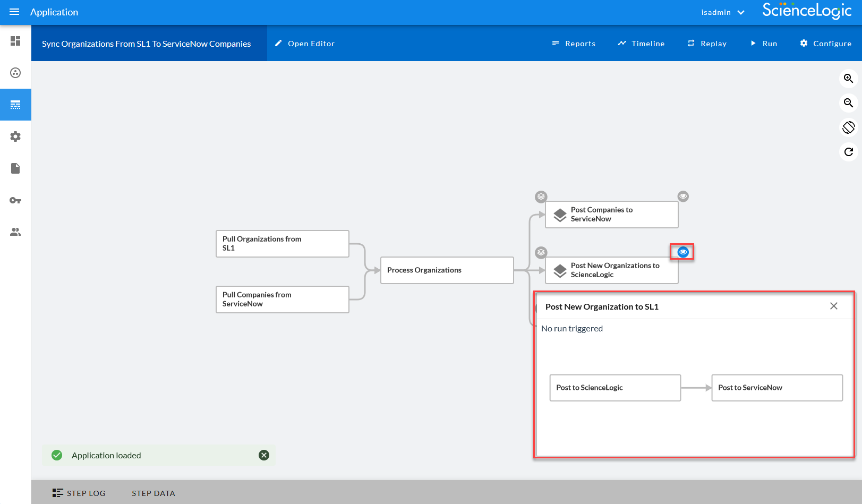
Task: Toggle blue eye on Post New Organizations step
Action: tap(683, 252)
